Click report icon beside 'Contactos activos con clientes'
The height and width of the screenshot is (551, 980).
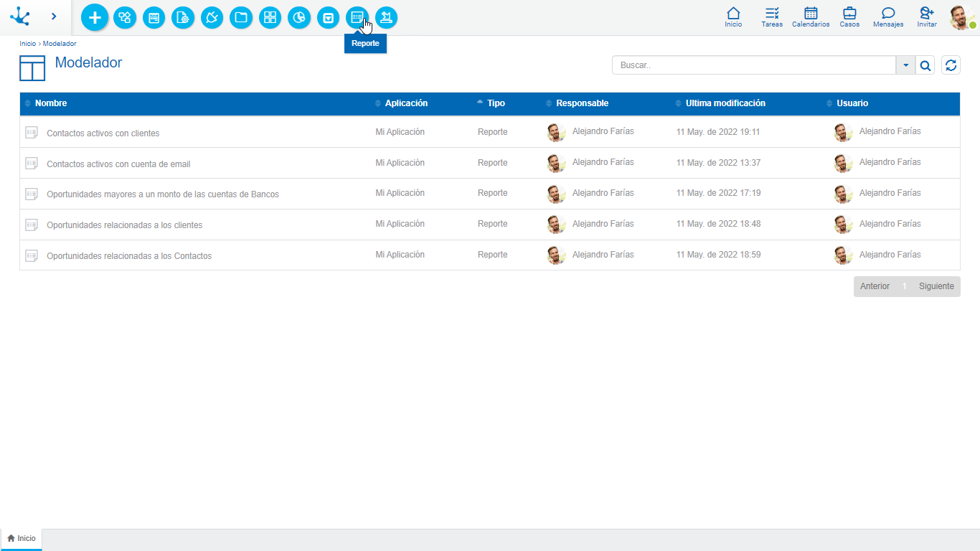(32, 132)
